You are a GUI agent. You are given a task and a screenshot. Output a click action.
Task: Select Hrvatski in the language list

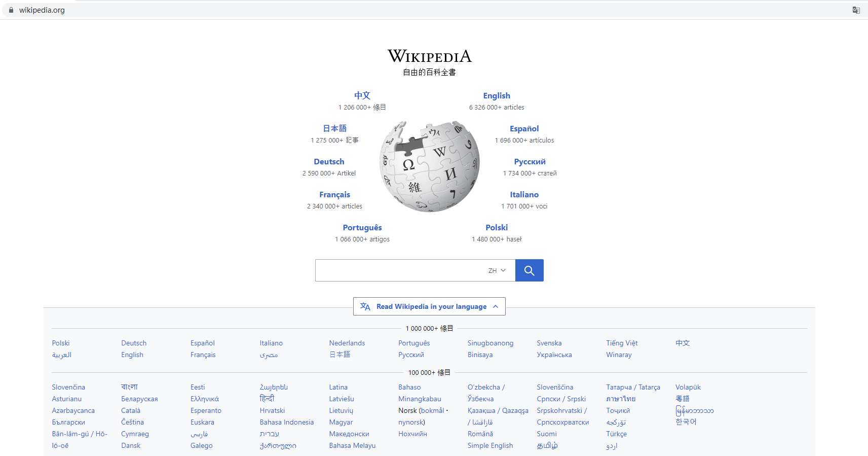click(272, 411)
